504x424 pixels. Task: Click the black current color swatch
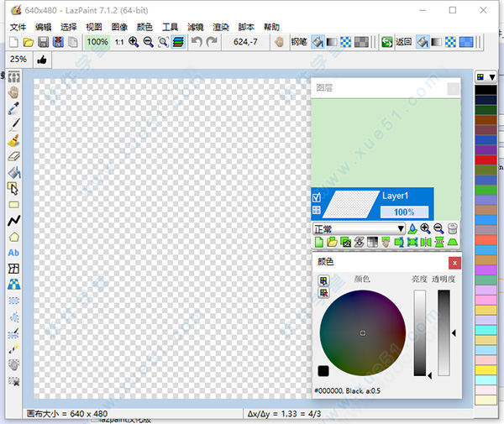(323, 371)
